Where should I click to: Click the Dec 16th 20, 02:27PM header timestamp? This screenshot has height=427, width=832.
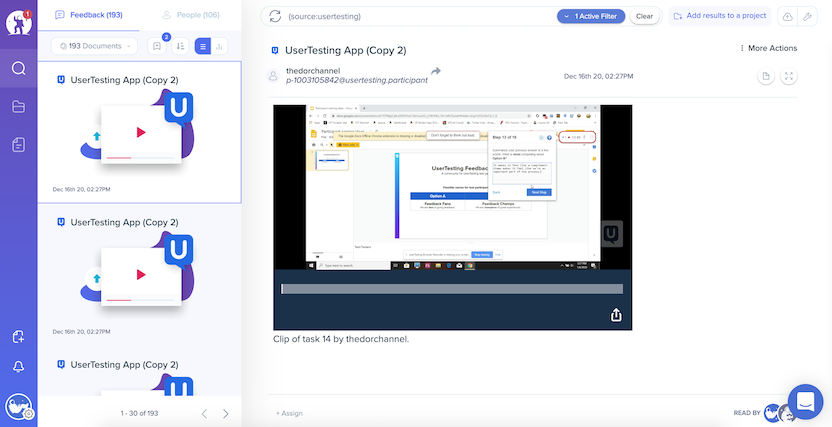tap(599, 76)
